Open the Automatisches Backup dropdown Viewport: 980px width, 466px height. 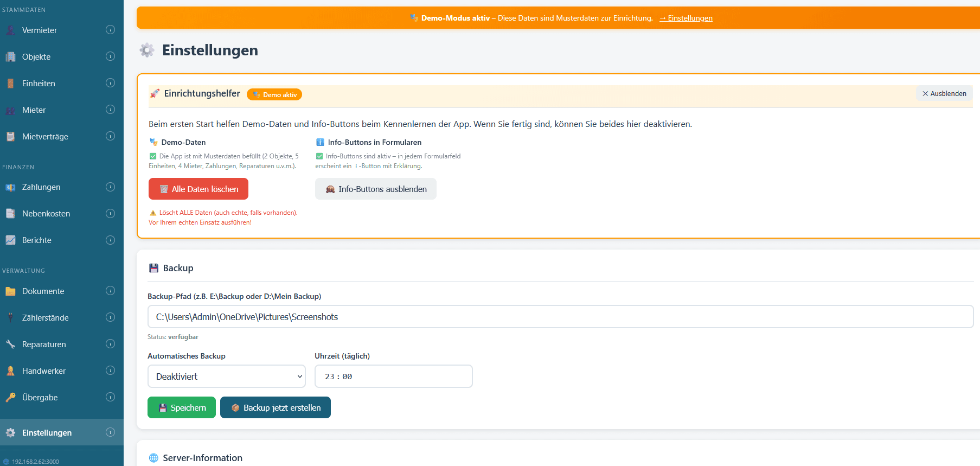pos(226,376)
